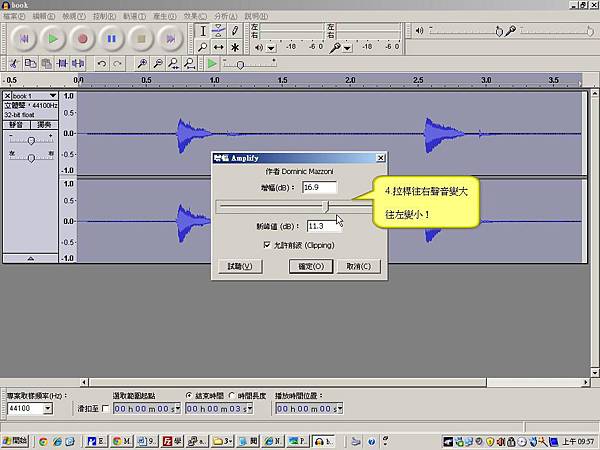This screenshot has width=600, height=450.
Task: Open the View menu
Action: coord(74,16)
